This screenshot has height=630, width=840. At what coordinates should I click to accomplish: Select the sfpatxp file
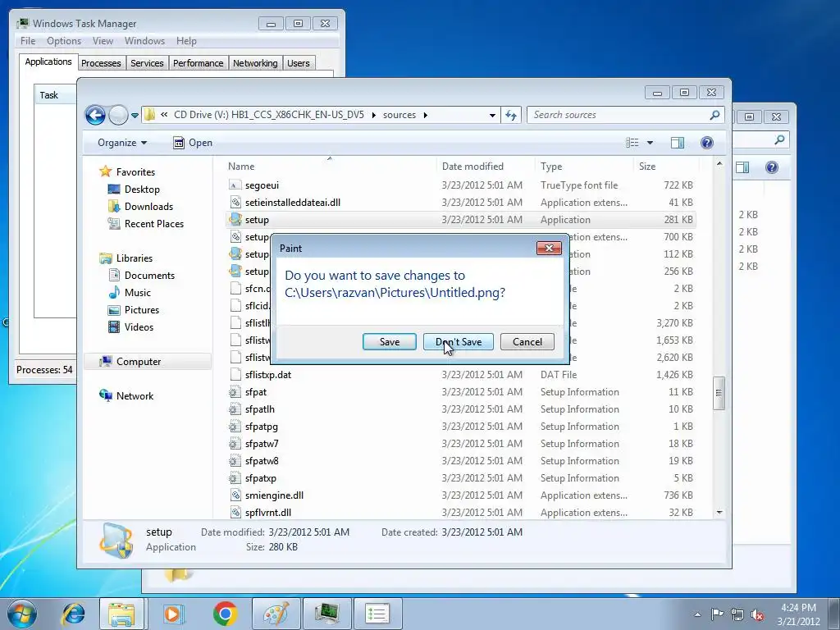461,478
